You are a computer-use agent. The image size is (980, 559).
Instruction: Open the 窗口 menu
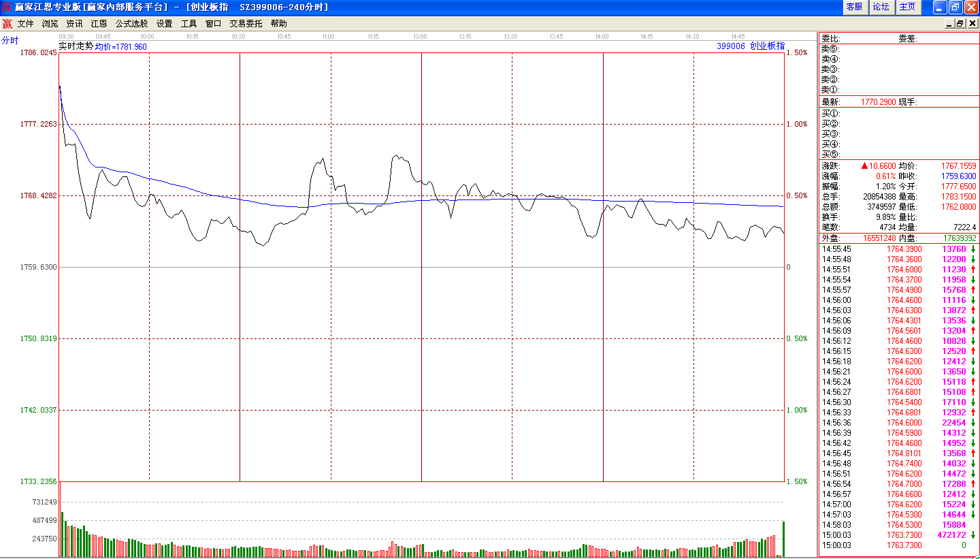point(213,23)
